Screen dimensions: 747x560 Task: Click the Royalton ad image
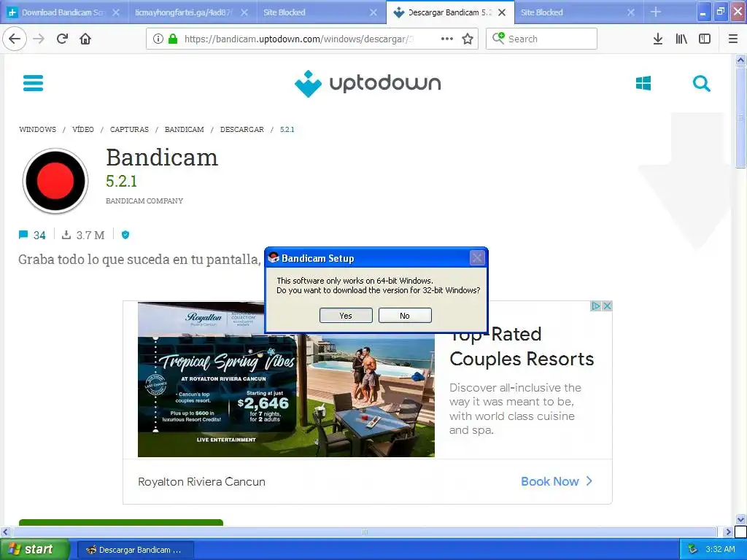click(286, 379)
